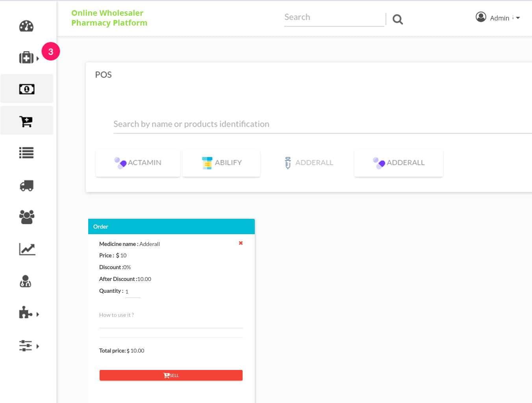Viewport: 532px width, 403px height.
Task: Expand the medicine kit submenu arrow
Action: pos(38,58)
